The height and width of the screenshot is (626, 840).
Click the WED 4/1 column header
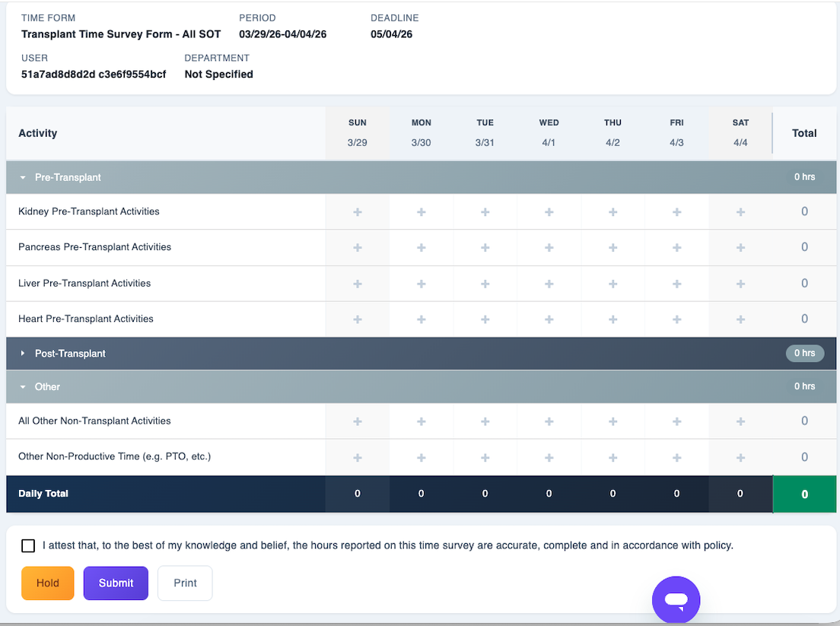click(x=549, y=133)
